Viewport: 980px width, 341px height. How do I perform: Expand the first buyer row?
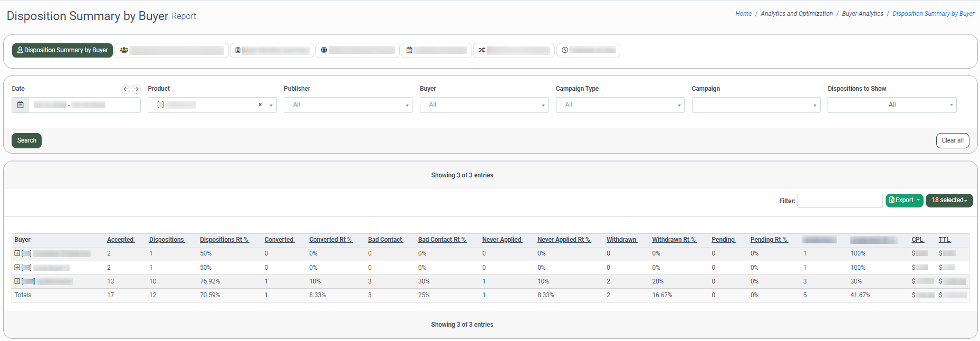(x=17, y=253)
